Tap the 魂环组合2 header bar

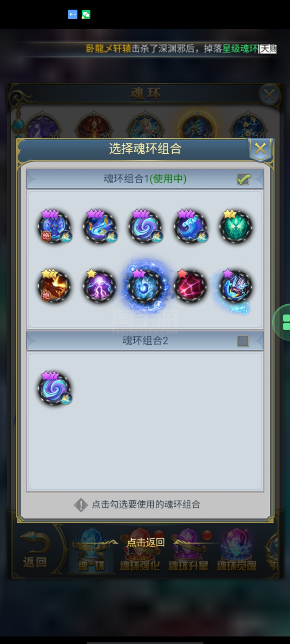(x=145, y=341)
